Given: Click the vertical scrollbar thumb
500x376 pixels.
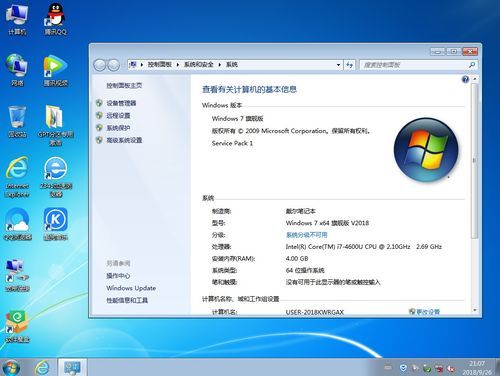Looking at the screenshot, I should click(x=475, y=161).
